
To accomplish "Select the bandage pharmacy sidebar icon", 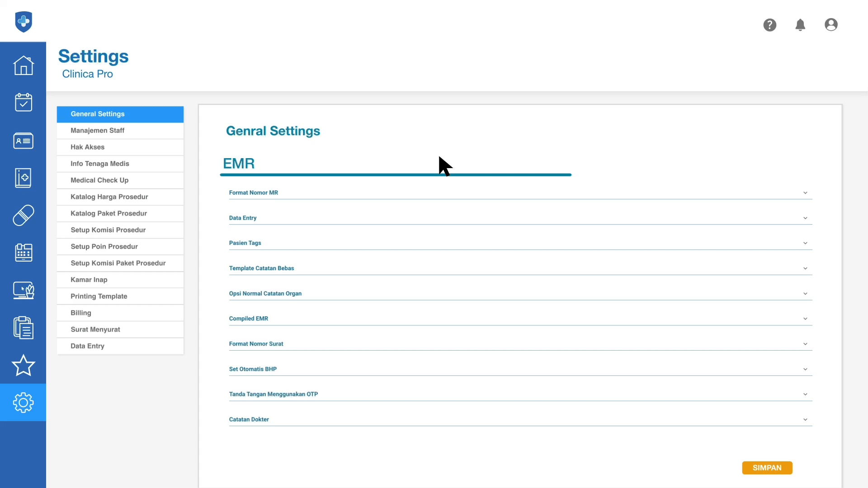I will 23,215.
